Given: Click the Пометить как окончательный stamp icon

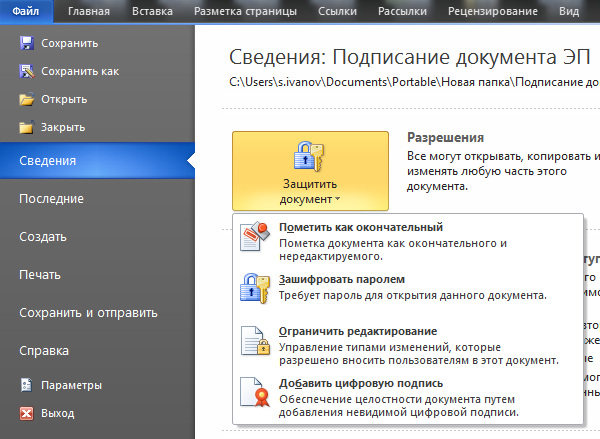Looking at the screenshot, I should (x=255, y=236).
